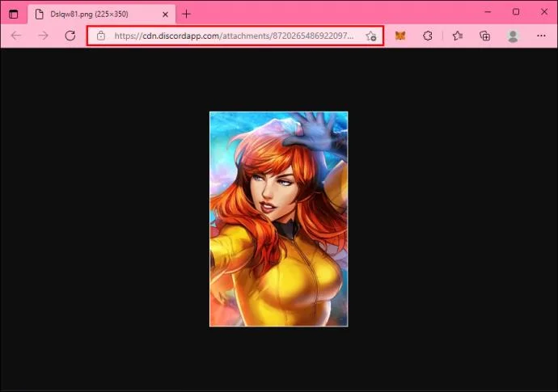Open the Extensions puzzle piece menu
Image resolution: width=558 pixels, height=392 pixels.
[x=428, y=36]
